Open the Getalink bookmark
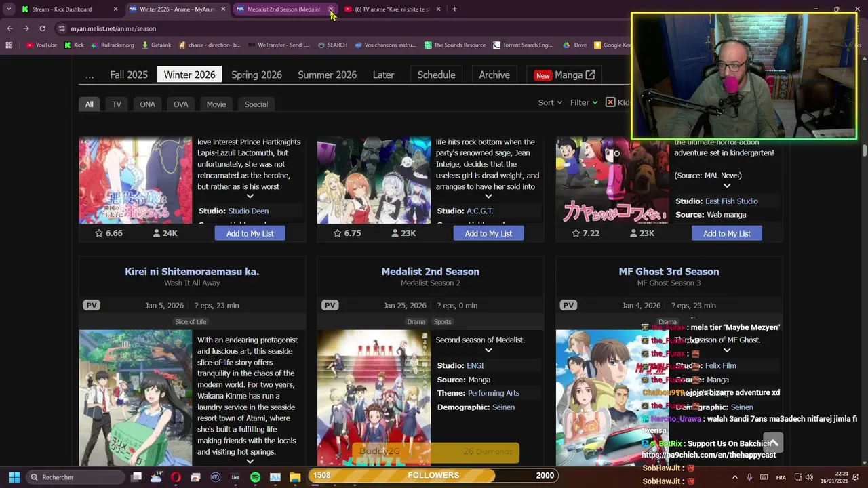 156,45
